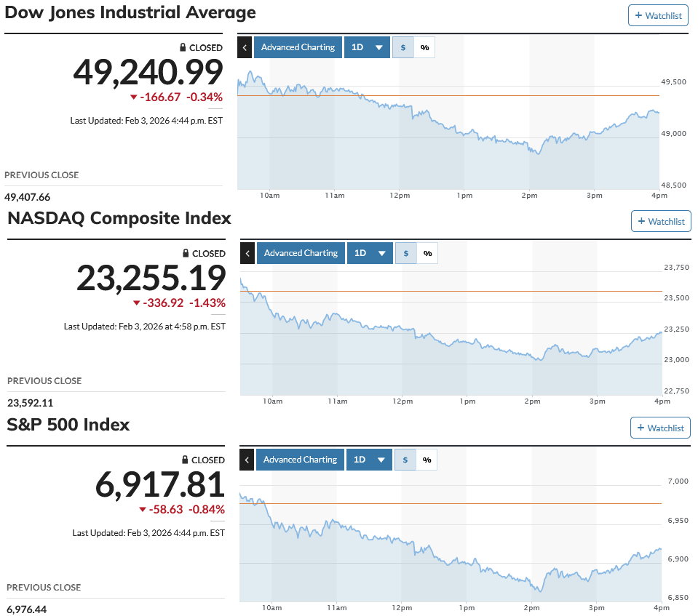Click the S&P 500 Index heading
The image size is (698, 616).
(68, 425)
